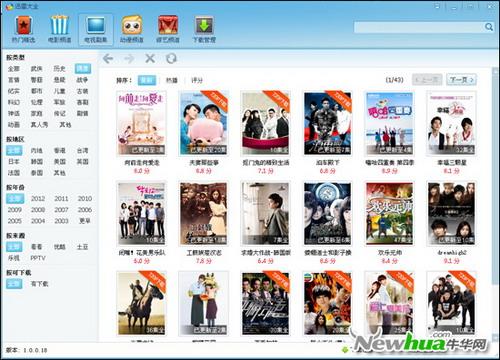500x360 pixels.
Task: Click the stop loading X icon
Action: click(150, 59)
